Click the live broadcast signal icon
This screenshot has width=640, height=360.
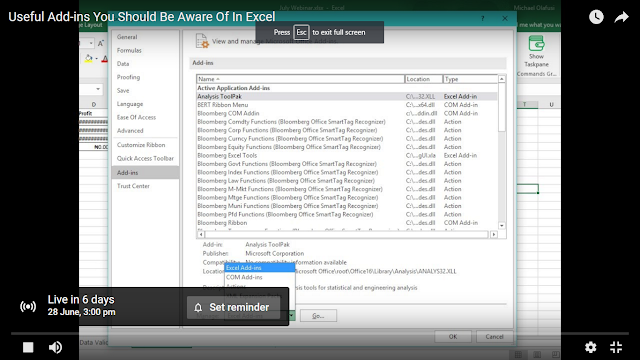click(28, 306)
